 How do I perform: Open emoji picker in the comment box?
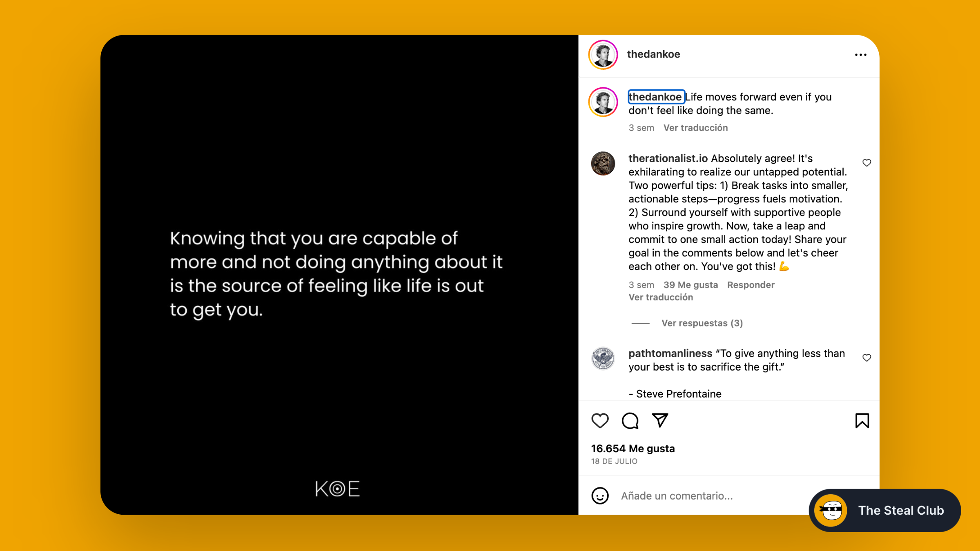tap(600, 496)
